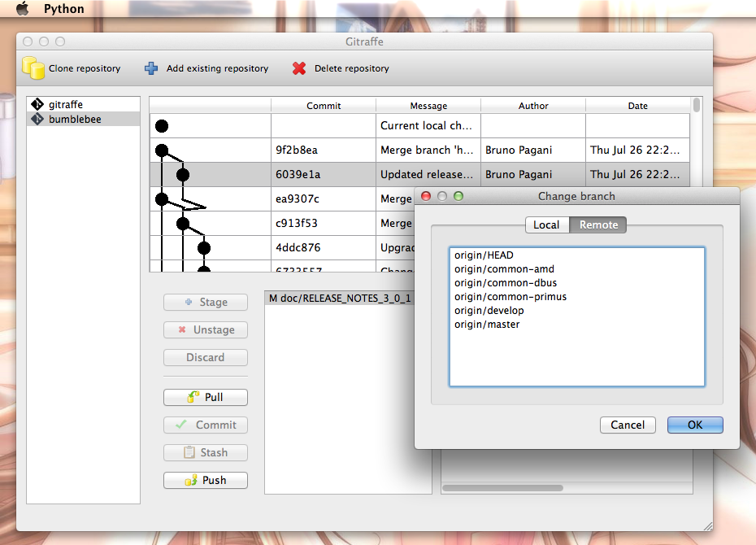The image size is (756, 545).
Task: Click the Clone repository database icon
Action: (33, 68)
